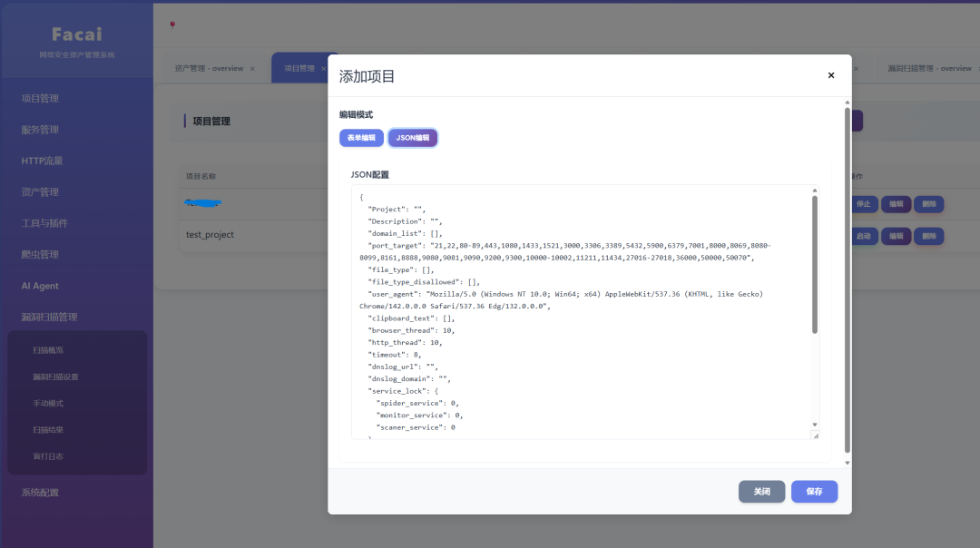
Task: Open 项目管理 in the sidebar
Action: point(40,99)
